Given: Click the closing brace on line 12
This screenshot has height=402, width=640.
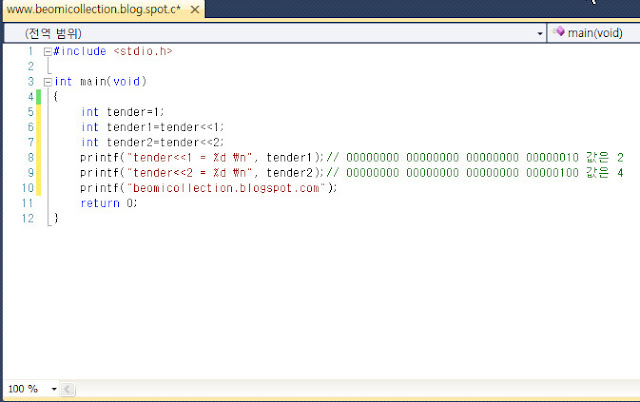Looking at the screenshot, I should 56,218.
